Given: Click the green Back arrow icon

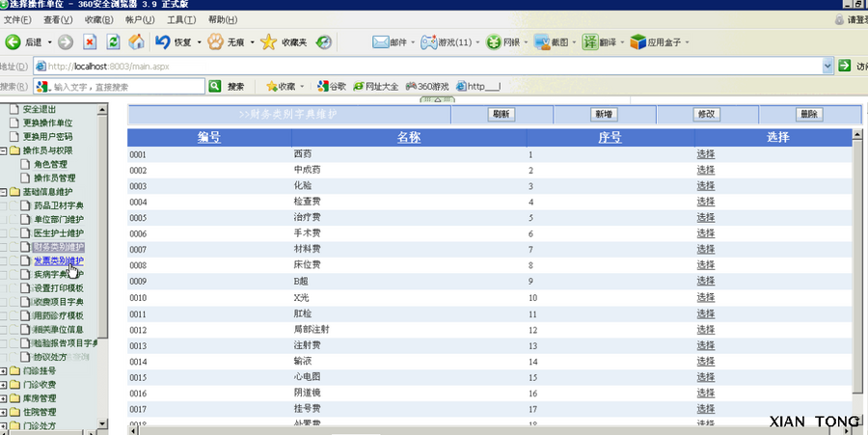Looking at the screenshot, I should (13, 42).
